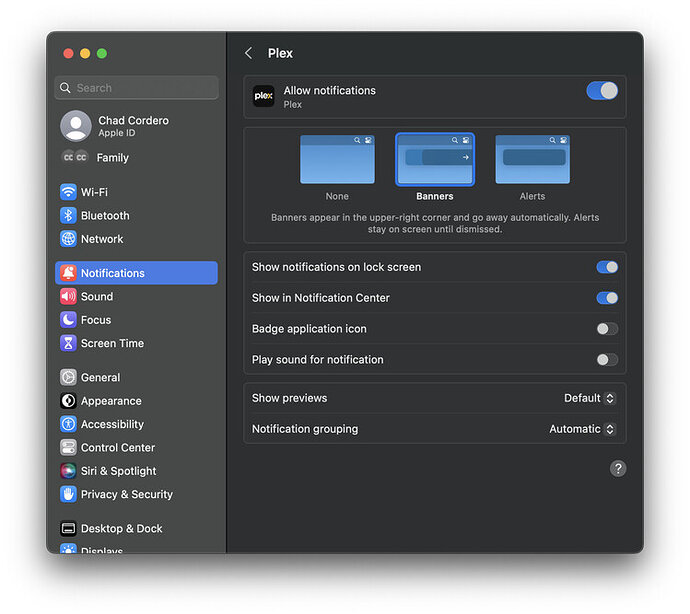This screenshot has height=614, width=690.
Task: Click the Siri & Spotlight icon
Action: point(68,471)
